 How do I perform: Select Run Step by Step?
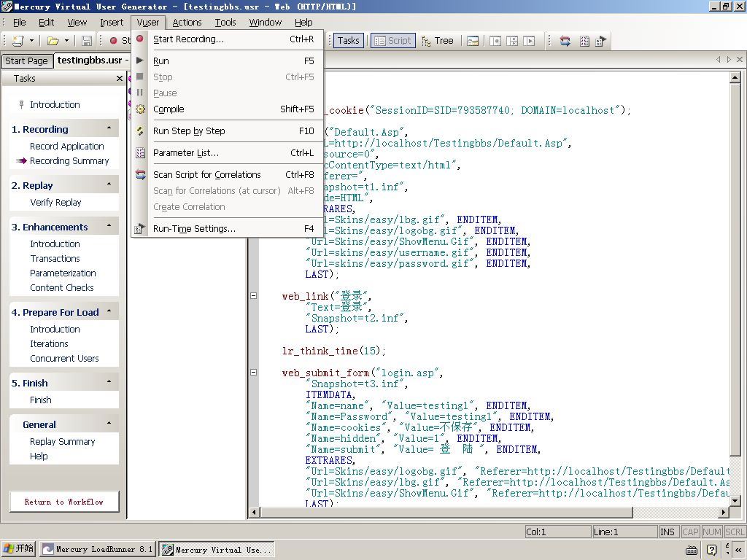pyautogui.click(x=228, y=131)
